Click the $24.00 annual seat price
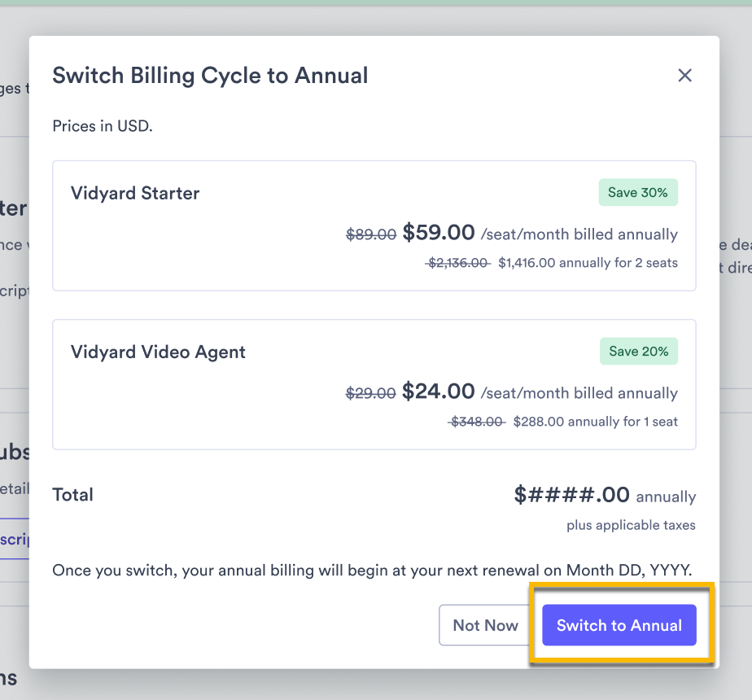Screen dimensions: 752x700 pyautogui.click(x=438, y=391)
